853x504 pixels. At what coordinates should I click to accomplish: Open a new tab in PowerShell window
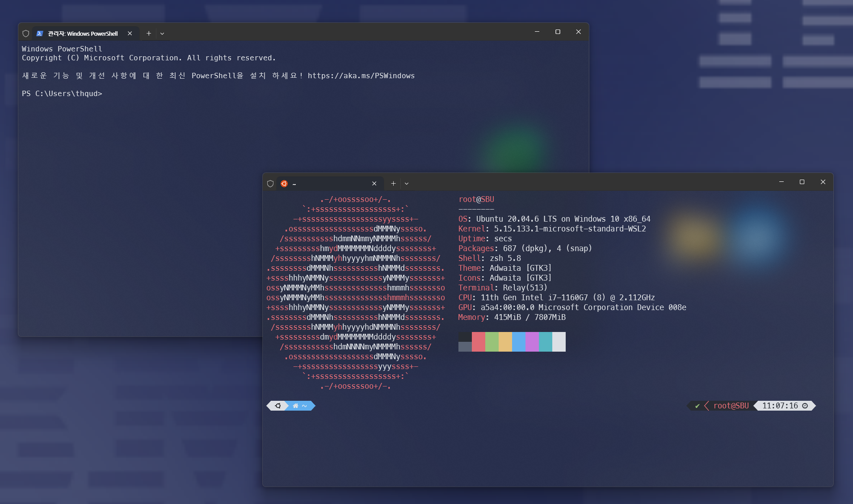149,34
